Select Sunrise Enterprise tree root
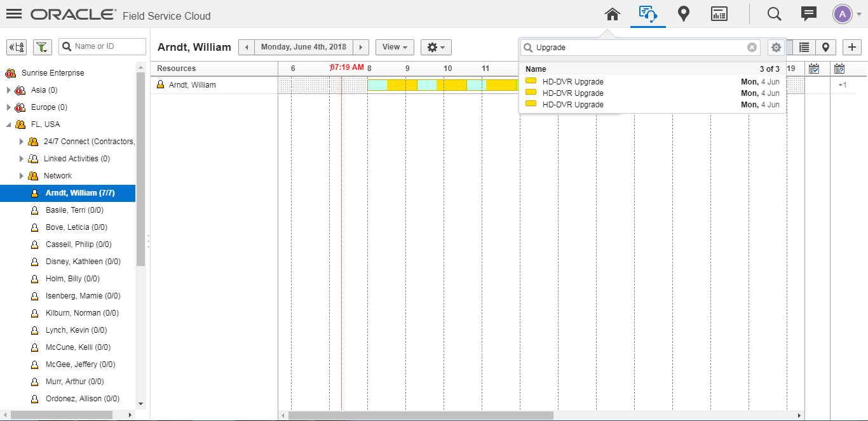Image resolution: width=868 pixels, height=421 pixels. (53, 73)
